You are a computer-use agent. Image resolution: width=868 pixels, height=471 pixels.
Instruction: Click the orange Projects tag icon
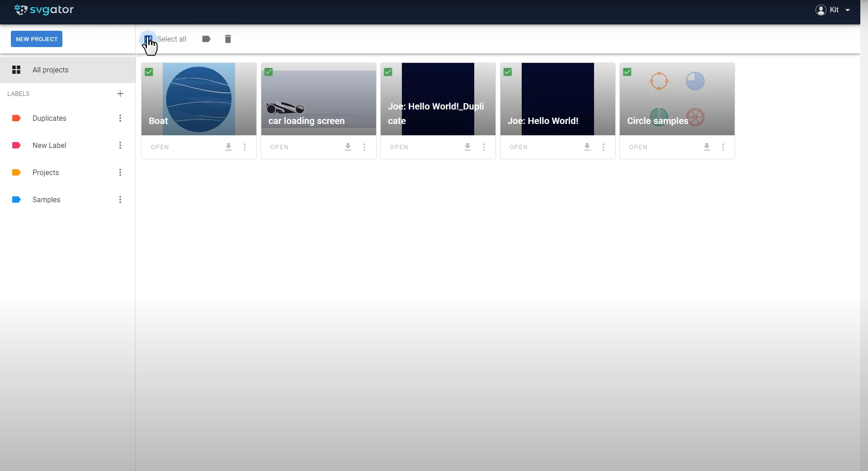coord(16,172)
